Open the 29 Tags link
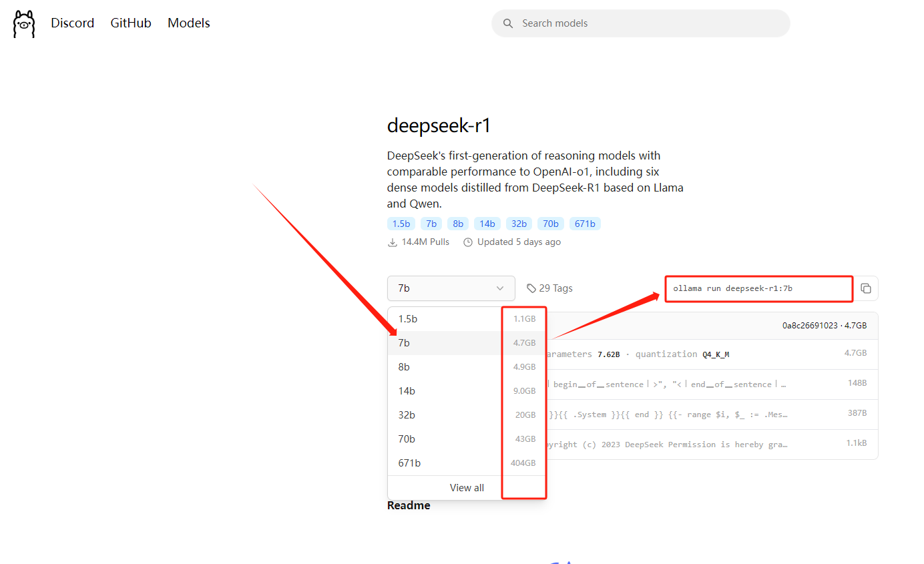Viewport: 924px width, 564px height. point(555,288)
